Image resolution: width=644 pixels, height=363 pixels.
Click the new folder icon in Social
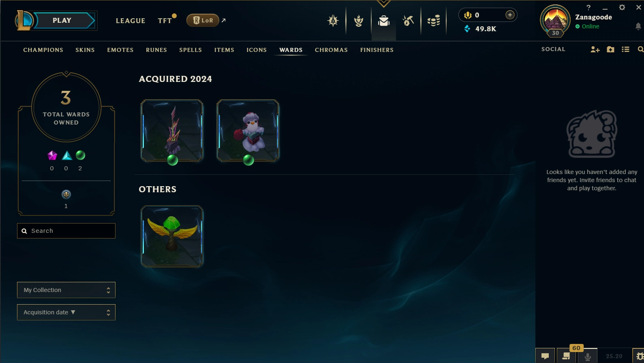pos(610,49)
